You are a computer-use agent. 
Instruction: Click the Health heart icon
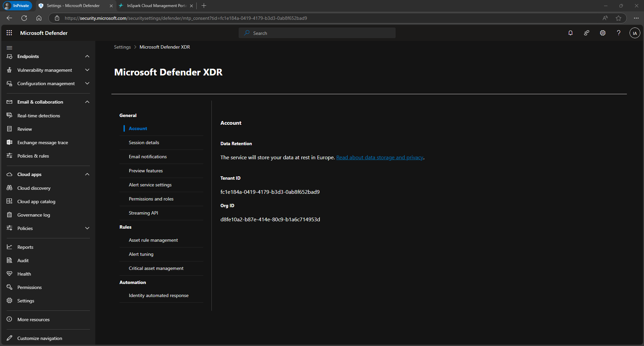click(9, 274)
